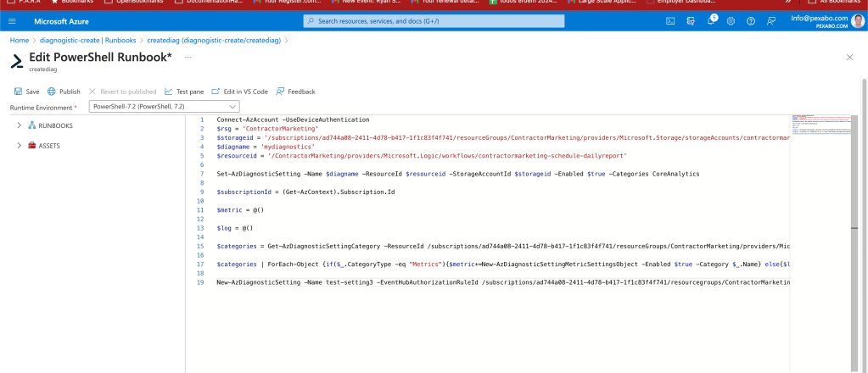Click the $rsg = 'ContractorMarketing' line

[x=267, y=129]
